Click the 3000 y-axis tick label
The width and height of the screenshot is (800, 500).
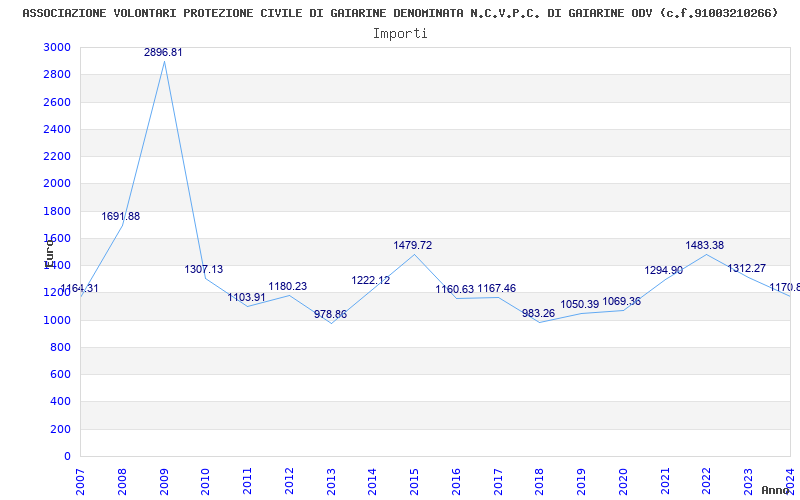pyautogui.click(x=58, y=47)
